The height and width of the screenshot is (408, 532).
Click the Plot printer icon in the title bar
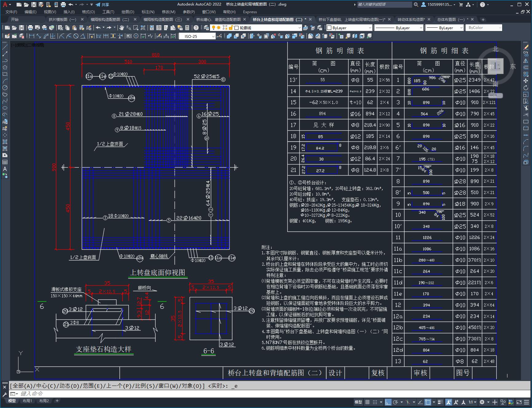(x=63, y=5)
